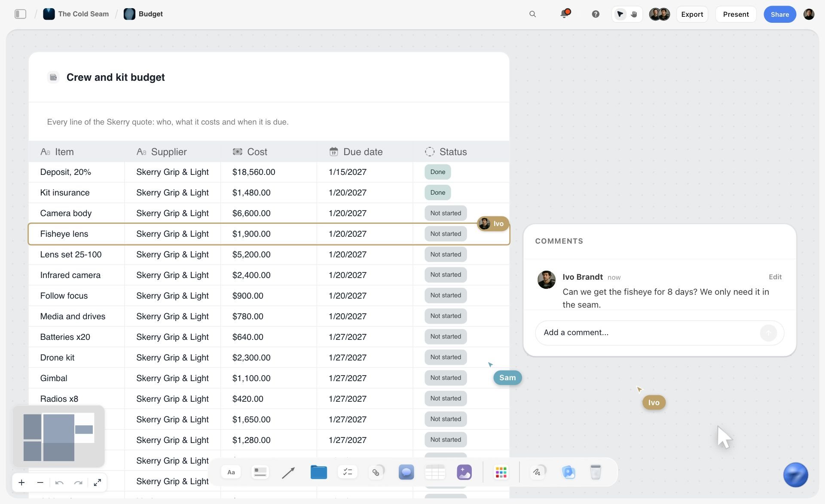Open notifications bell
The height and width of the screenshot is (504, 825).
pos(565,14)
